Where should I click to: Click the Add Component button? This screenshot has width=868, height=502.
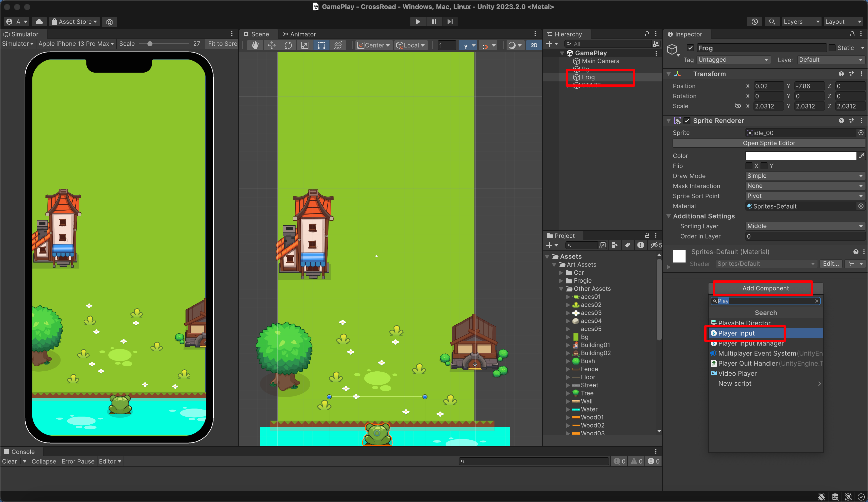[x=765, y=288]
